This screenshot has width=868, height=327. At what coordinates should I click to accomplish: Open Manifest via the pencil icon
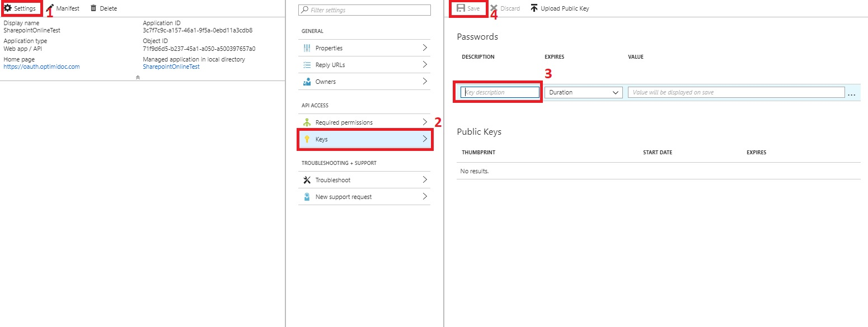50,8
